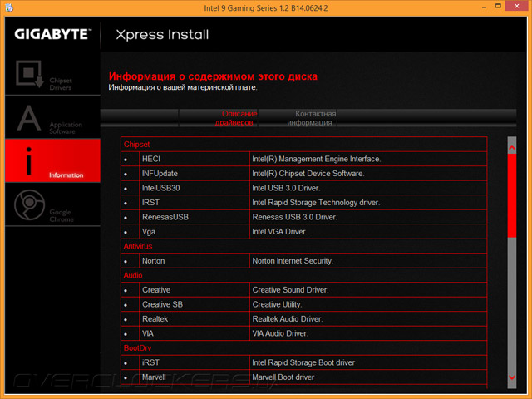Click the red scrollbar thumb
Image resolution: width=532 pixels, height=399 pixels.
coord(512,195)
